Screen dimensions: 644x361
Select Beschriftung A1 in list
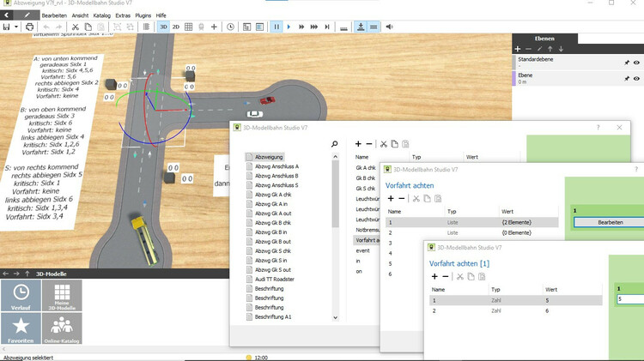click(x=273, y=317)
